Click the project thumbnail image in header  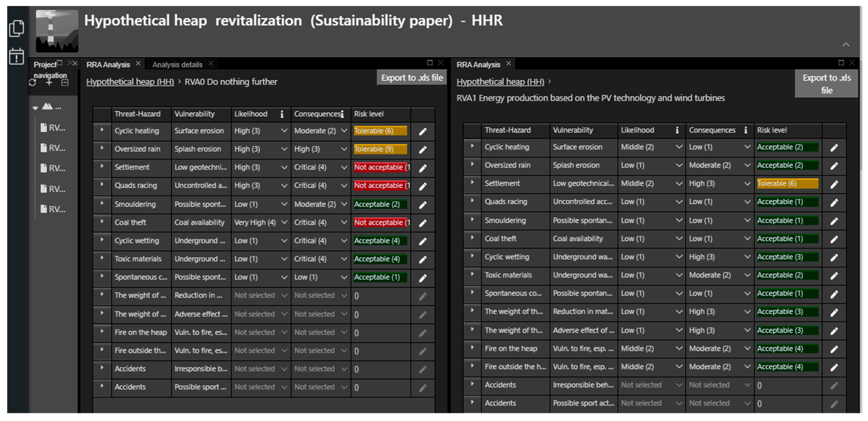tap(57, 31)
